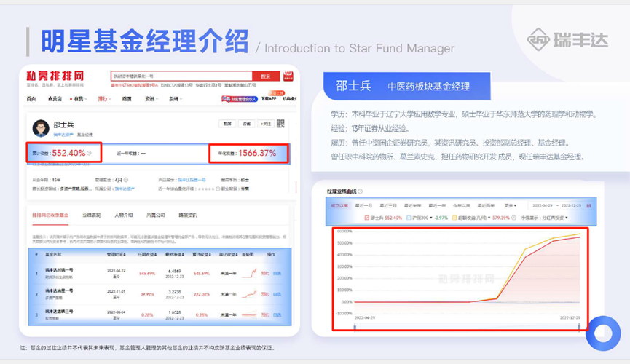
Task: Toggle 邵士兵 series checkbox in chart legend
Action: [366, 218]
